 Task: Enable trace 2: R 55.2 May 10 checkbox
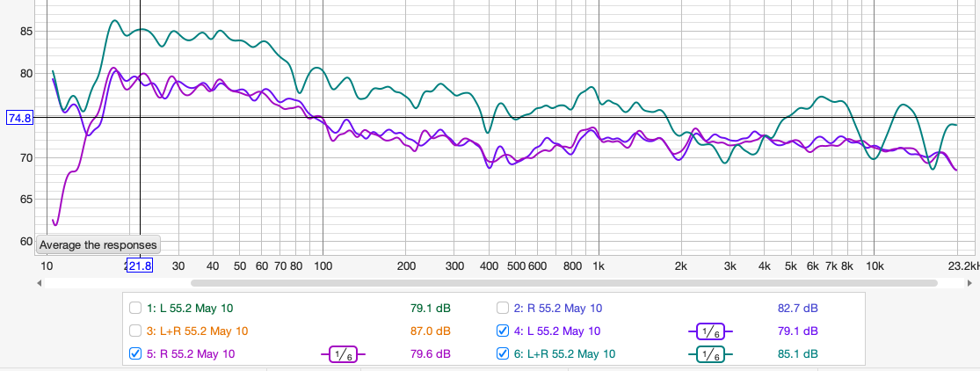click(x=503, y=308)
